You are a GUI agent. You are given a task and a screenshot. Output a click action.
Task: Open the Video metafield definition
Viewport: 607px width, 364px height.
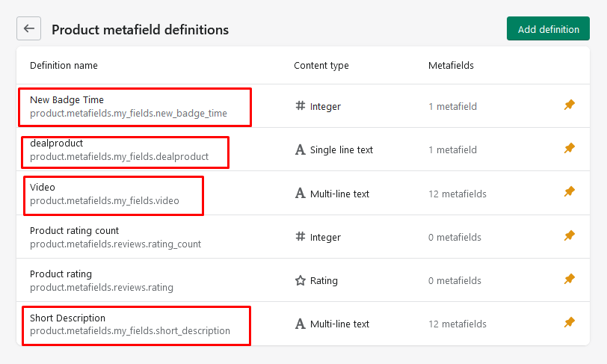pyautogui.click(x=43, y=188)
